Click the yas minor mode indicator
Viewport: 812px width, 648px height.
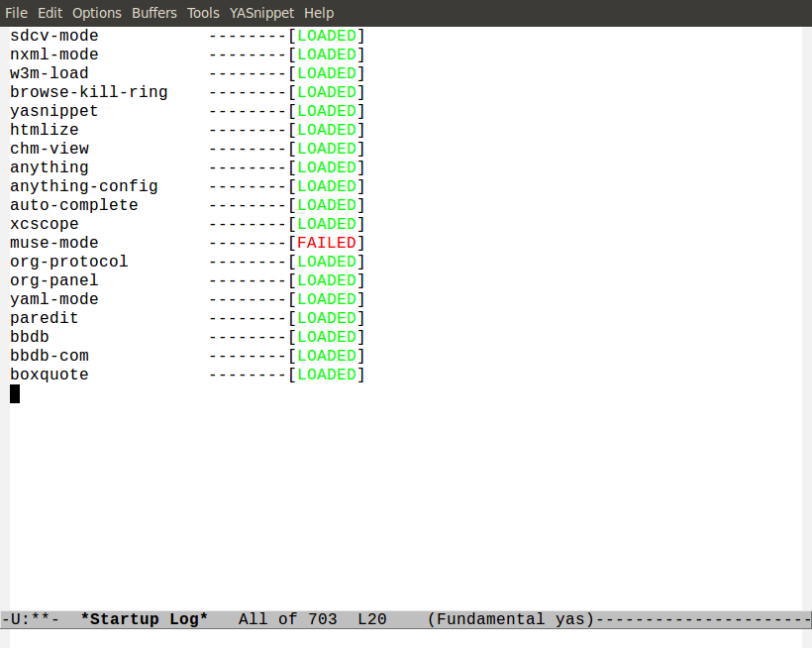pyautogui.click(x=569, y=619)
